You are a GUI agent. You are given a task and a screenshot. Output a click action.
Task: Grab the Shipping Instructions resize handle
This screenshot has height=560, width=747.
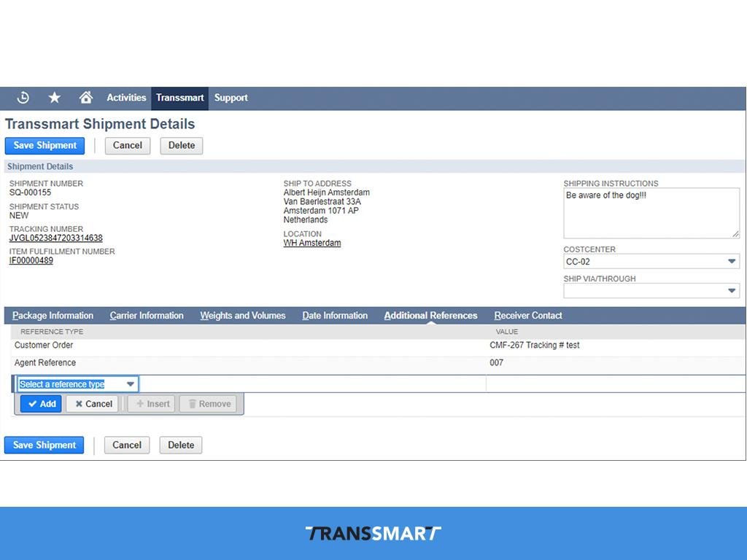click(735, 234)
